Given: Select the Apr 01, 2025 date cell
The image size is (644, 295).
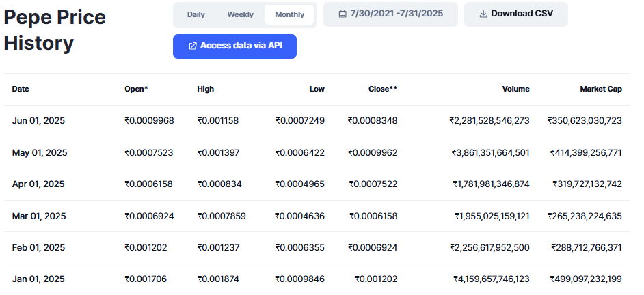Looking at the screenshot, I should (38, 184).
